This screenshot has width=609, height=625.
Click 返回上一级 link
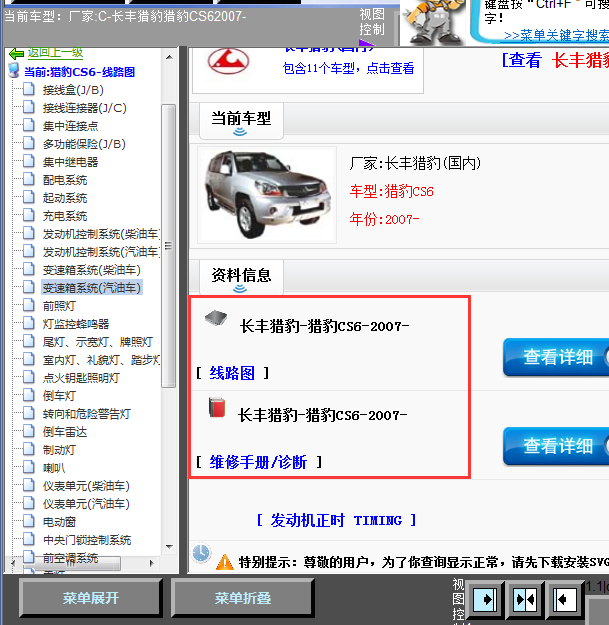(x=55, y=52)
